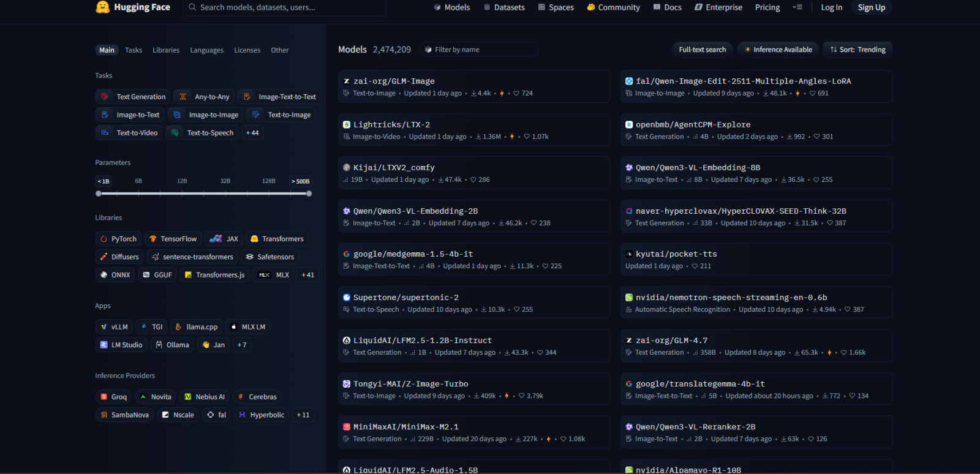The width and height of the screenshot is (980, 474).
Task: Click the Filter by name input field
Action: tap(484, 50)
